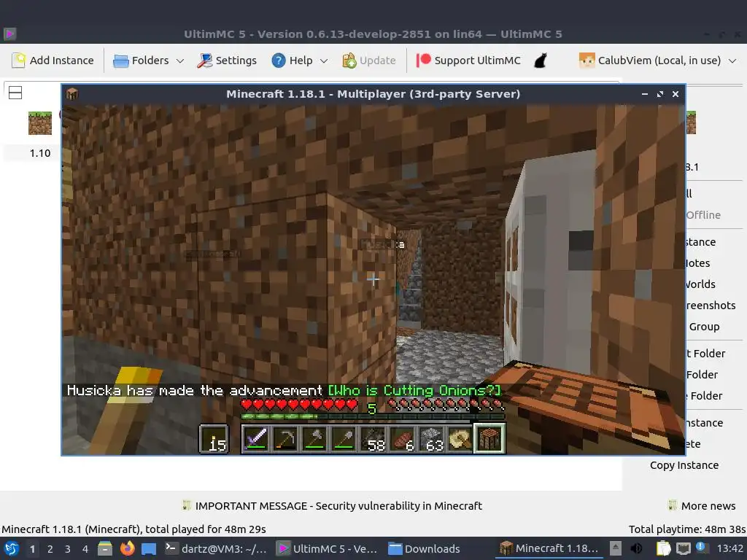This screenshot has height=560, width=747.
Task: Click the red hearts health bar
Action: [x=299, y=405]
